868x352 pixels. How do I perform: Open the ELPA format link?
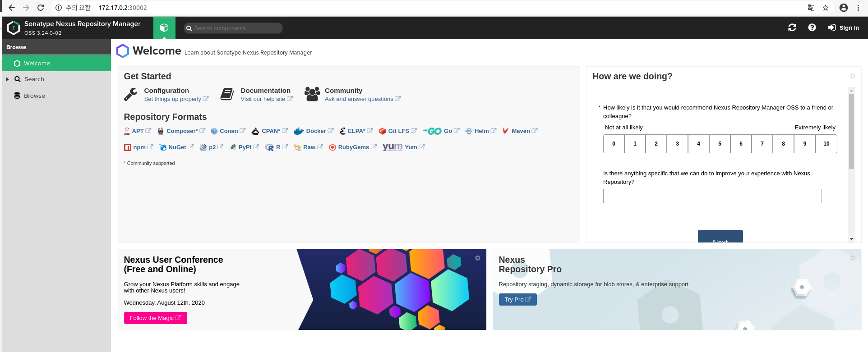pos(356,131)
